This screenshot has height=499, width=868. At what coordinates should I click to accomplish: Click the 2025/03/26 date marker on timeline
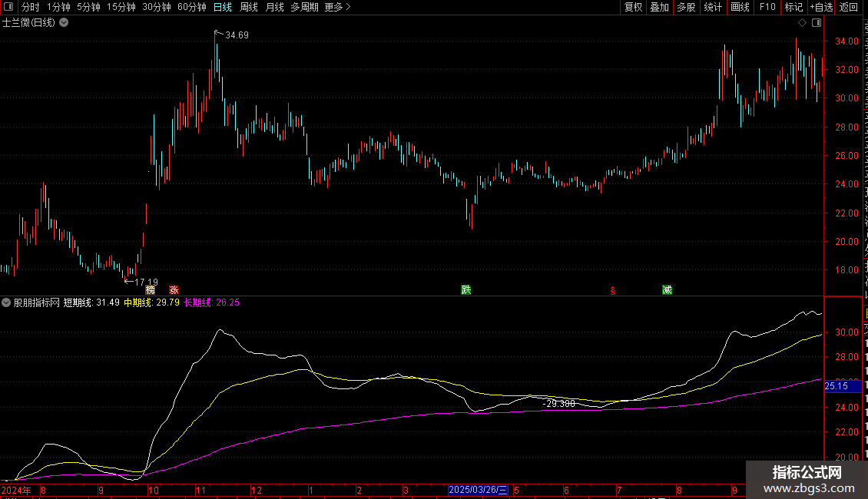tap(479, 490)
